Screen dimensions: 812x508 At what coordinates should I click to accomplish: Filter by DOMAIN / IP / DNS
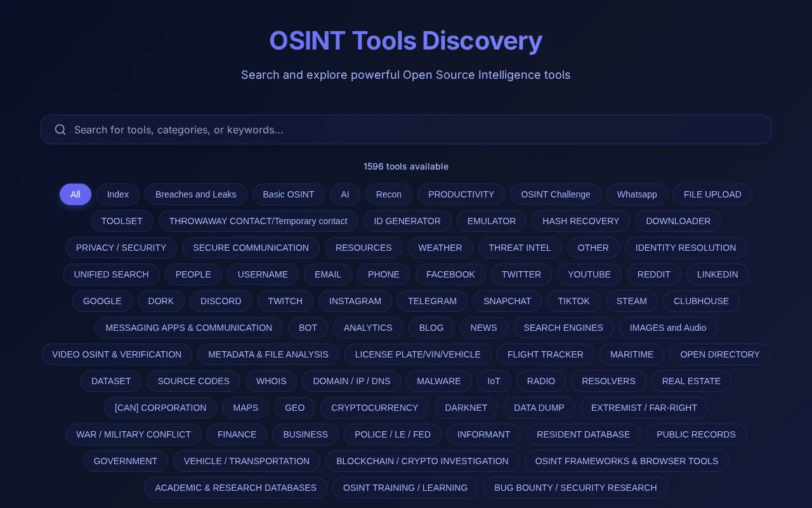[351, 381]
